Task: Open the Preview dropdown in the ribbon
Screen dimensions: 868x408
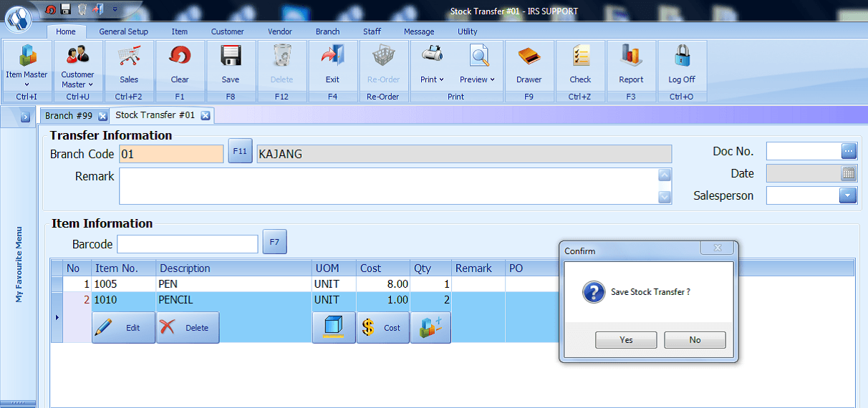Action: click(x=477, y=66)
